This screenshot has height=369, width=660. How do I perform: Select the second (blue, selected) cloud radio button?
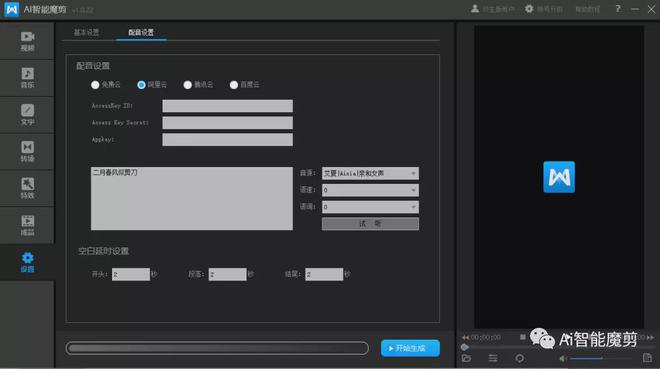[141, 85]
